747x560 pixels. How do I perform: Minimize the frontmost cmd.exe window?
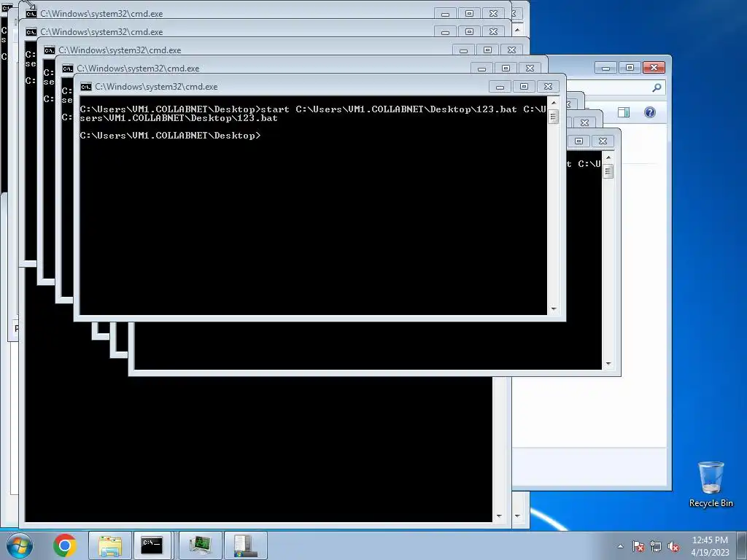pyautogui.click(x=500, y=87)
